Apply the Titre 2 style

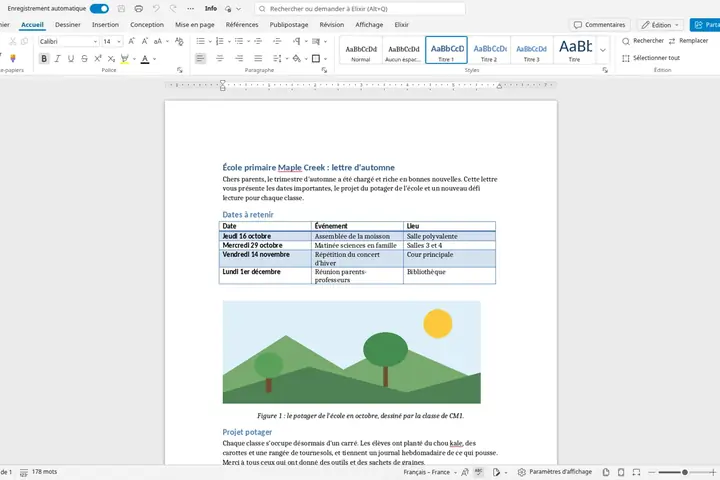489,50
